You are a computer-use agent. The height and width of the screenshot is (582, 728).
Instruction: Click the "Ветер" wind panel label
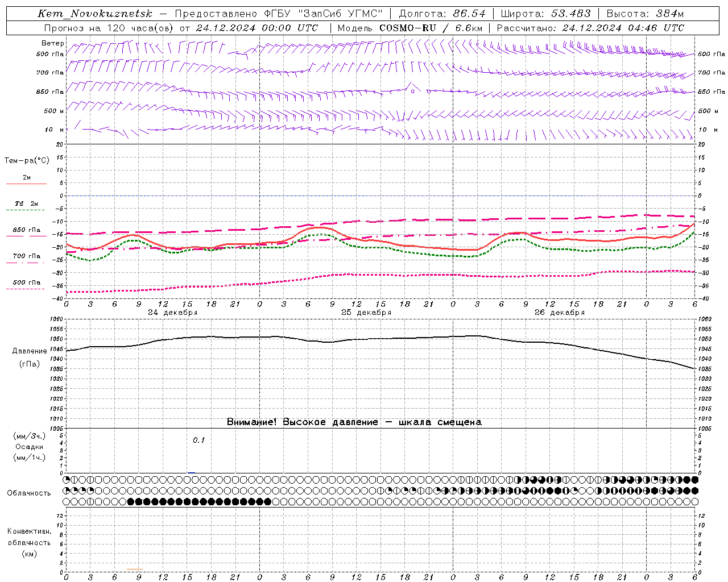[x=52, y=43]
